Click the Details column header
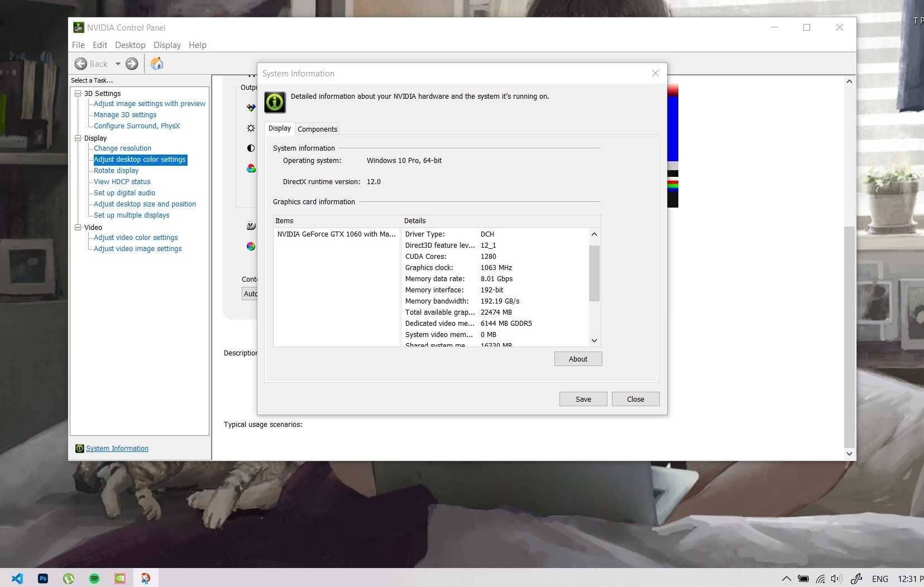This screenshot has width=924, height=587. coord(501,221)
